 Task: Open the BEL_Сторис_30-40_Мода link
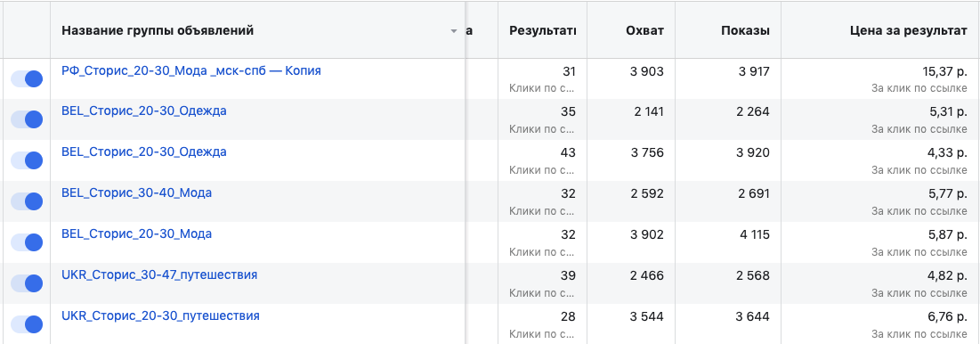click(136, 192)
